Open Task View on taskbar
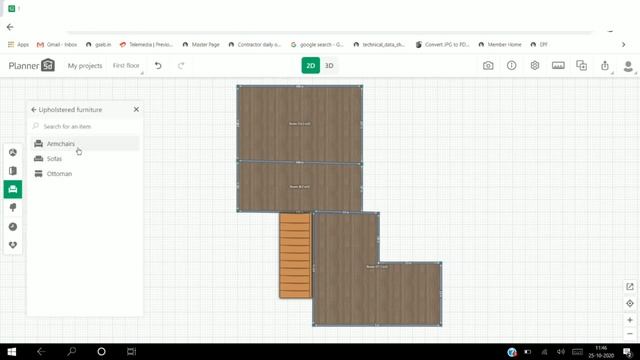Image resolution: width=640 pixels, height=360 pixels. pos(131,351)
